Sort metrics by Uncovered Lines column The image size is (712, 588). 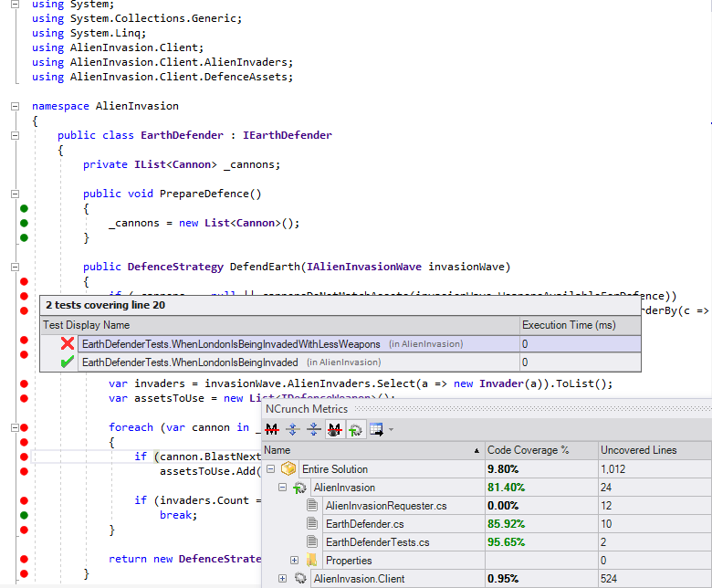click(654, 450)
